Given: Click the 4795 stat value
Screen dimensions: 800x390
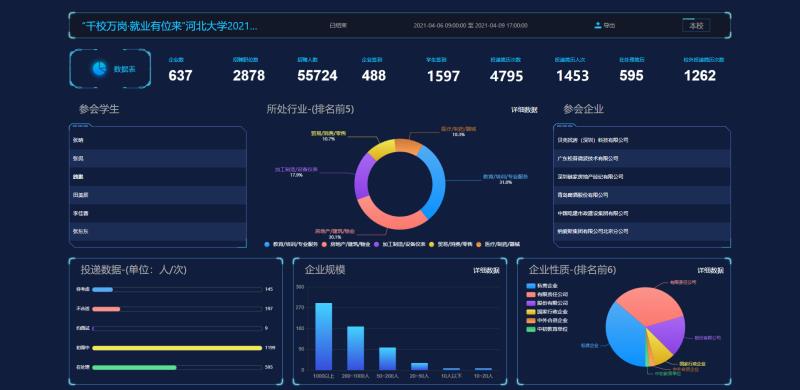Looking at the screenshot, I should pos(506,77).
